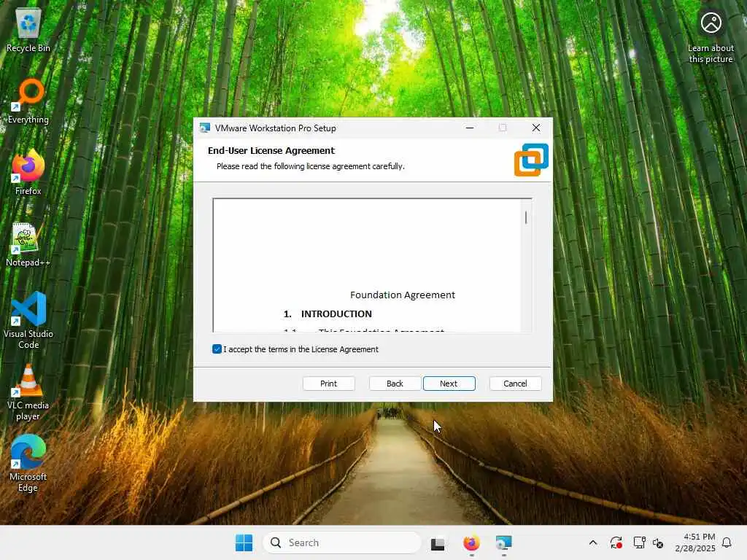
Task: Click the End-User License Agreement heading
Action: pyautogui.click(x=271, y=150)
